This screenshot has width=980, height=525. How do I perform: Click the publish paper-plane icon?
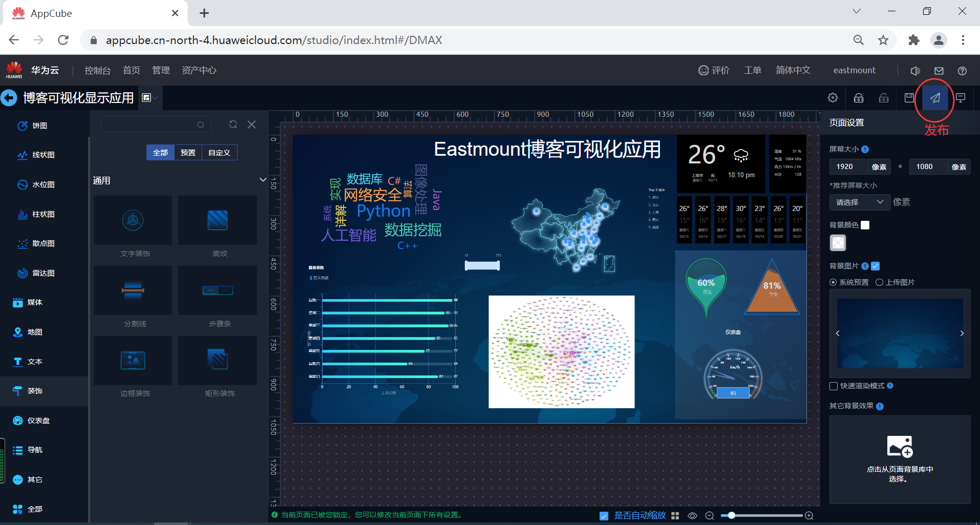(x=935, y=98)
